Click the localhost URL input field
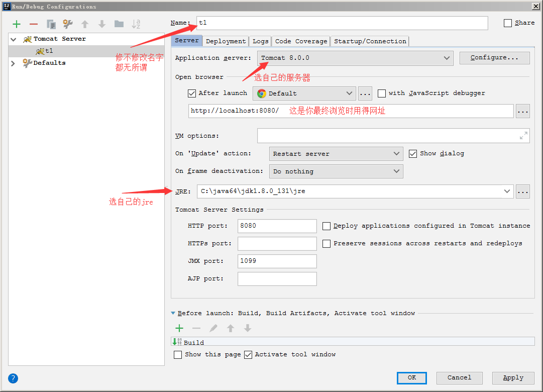Screen dimensions: 543x392 351,111
